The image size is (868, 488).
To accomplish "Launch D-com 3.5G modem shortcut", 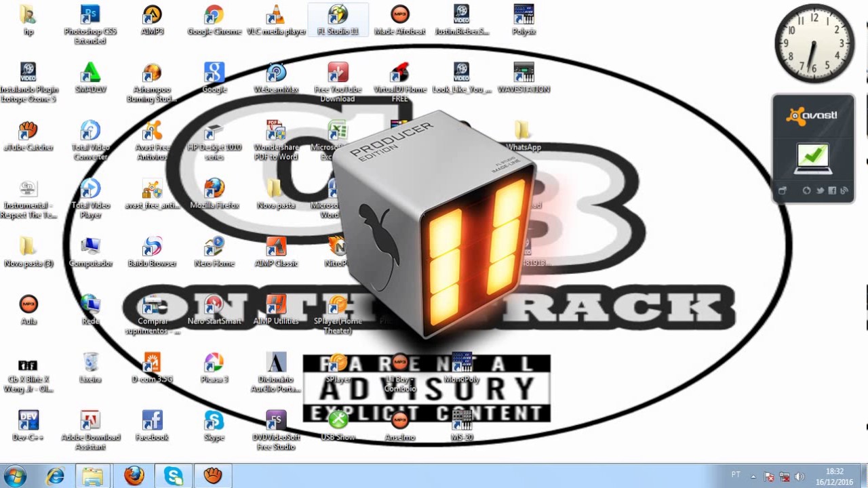I will [152, 367].
